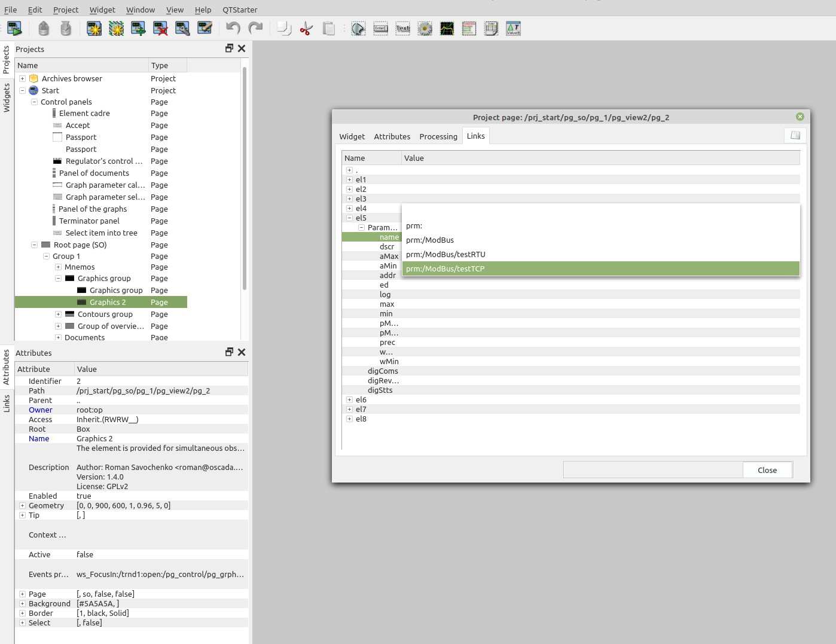The width and height of the screenshot is (836, 644).
Task: Click the Redo arrow in the toolbar
Action: coord(255,28)
